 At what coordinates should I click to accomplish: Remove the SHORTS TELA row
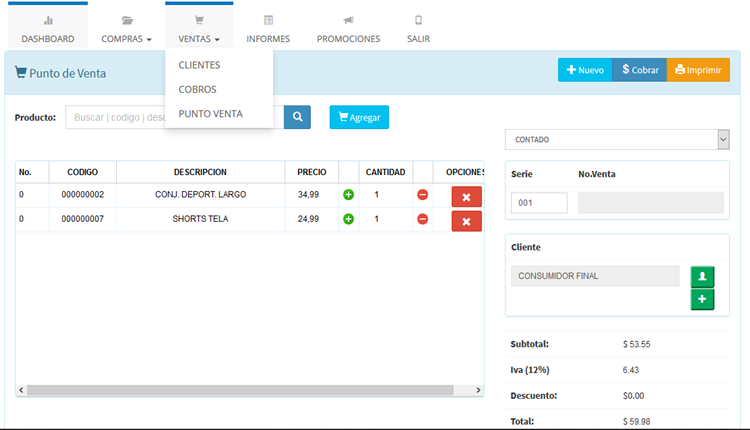(466, 221)
